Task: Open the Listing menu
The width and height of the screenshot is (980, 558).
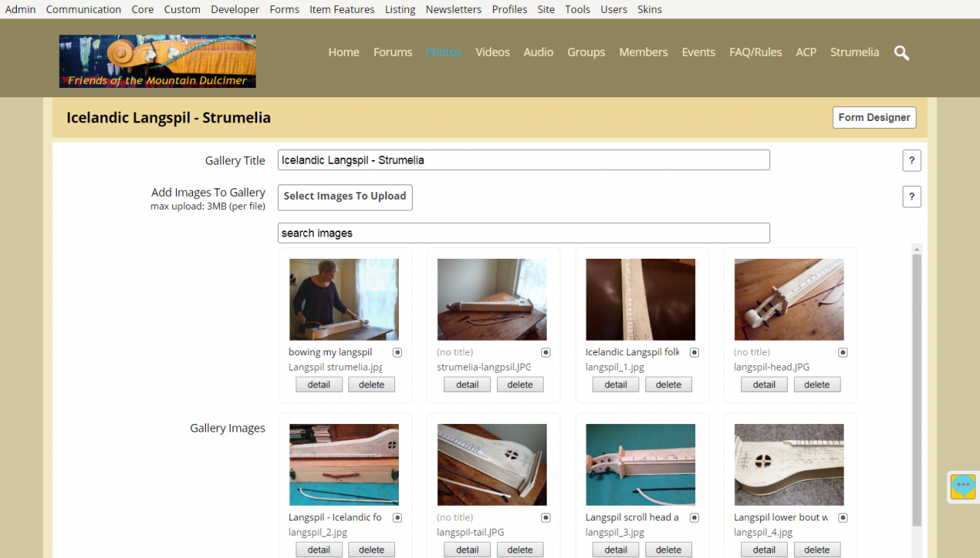Action: [x=400, y=9]
